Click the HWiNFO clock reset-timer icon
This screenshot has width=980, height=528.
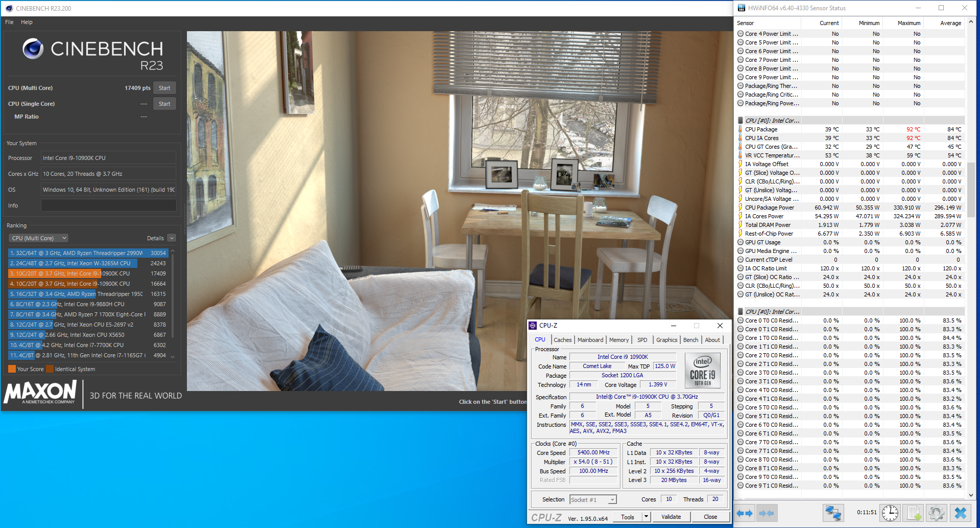point(890,513)
